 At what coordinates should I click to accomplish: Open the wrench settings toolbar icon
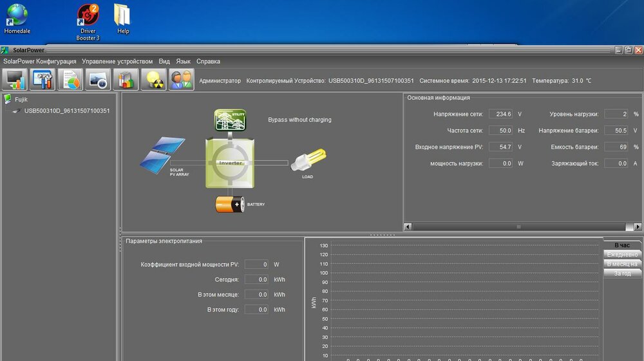(x=43, y=80)
